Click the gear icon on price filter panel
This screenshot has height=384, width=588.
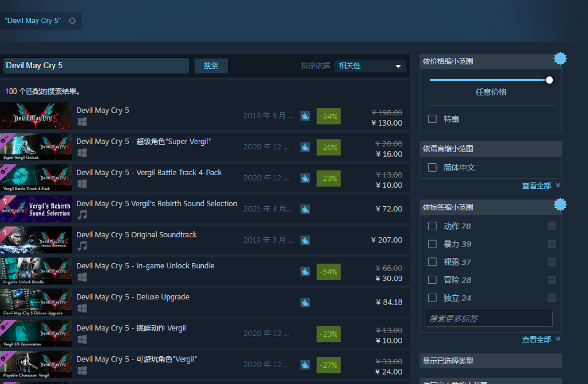pos(560,58)
